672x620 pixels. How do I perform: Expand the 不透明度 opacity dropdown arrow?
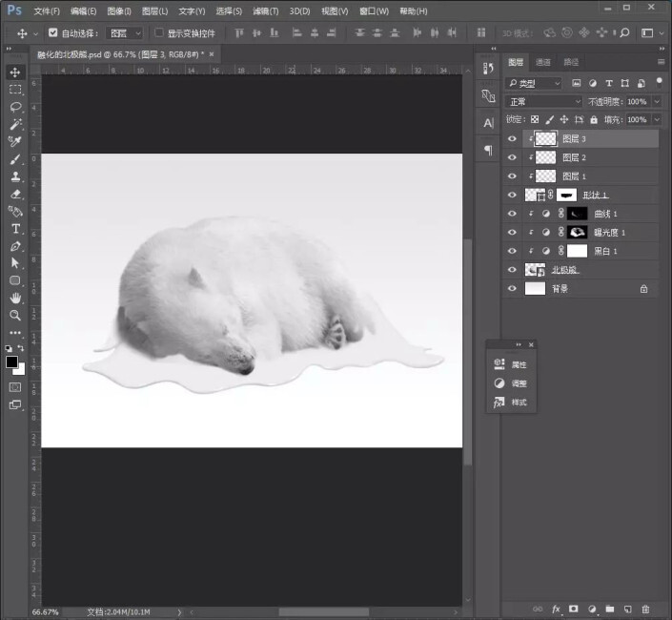(x=656, y=101)
